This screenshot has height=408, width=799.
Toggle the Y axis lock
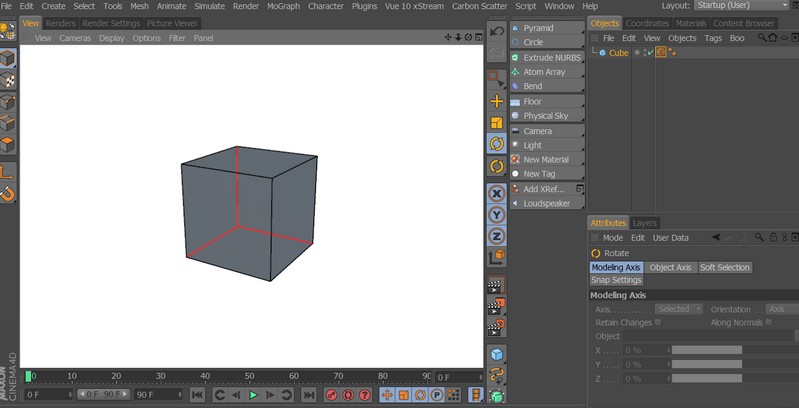pyautogui.click(x=496, y=215)
